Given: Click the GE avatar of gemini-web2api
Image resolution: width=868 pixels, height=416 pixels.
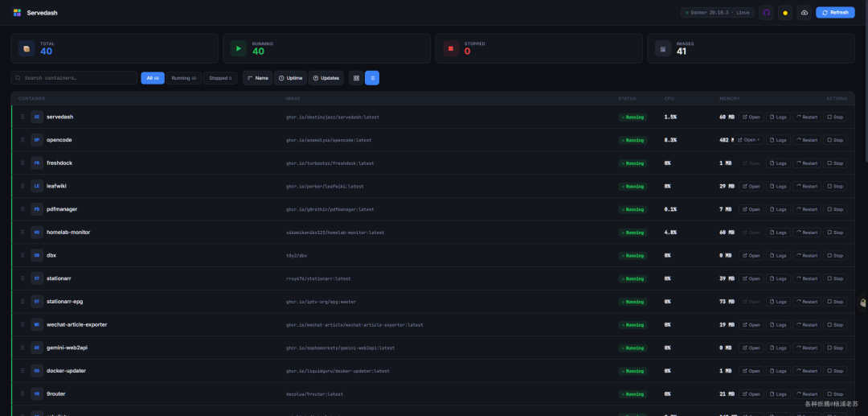Looking at the screenshot, I should pyautogui.click(x=36, y=348).
